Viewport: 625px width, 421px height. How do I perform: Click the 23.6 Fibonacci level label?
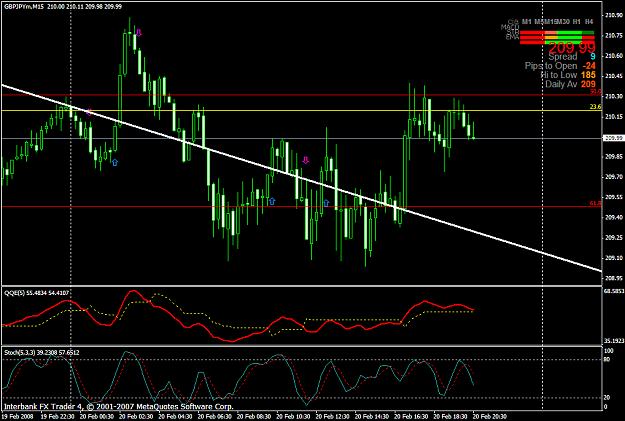click(x=596, y=107)
